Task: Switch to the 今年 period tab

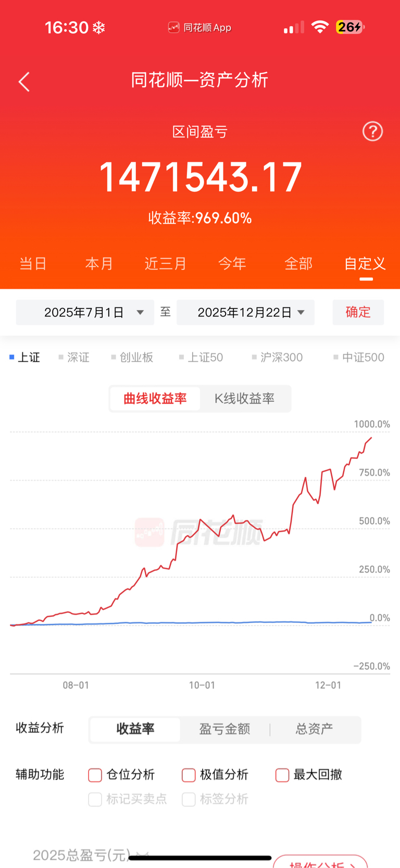Action: [x=232, y=264]
